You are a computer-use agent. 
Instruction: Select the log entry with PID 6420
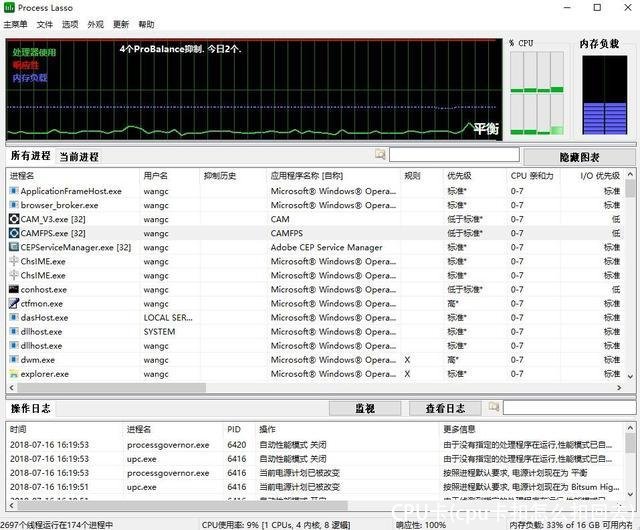coord(314,445)
